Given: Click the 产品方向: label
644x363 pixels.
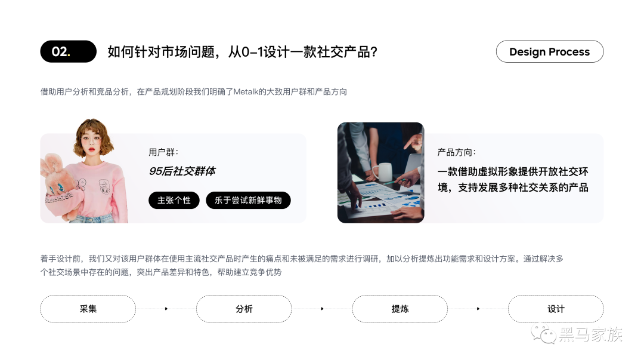Looking at the screenshot, I should click(456, 152).
